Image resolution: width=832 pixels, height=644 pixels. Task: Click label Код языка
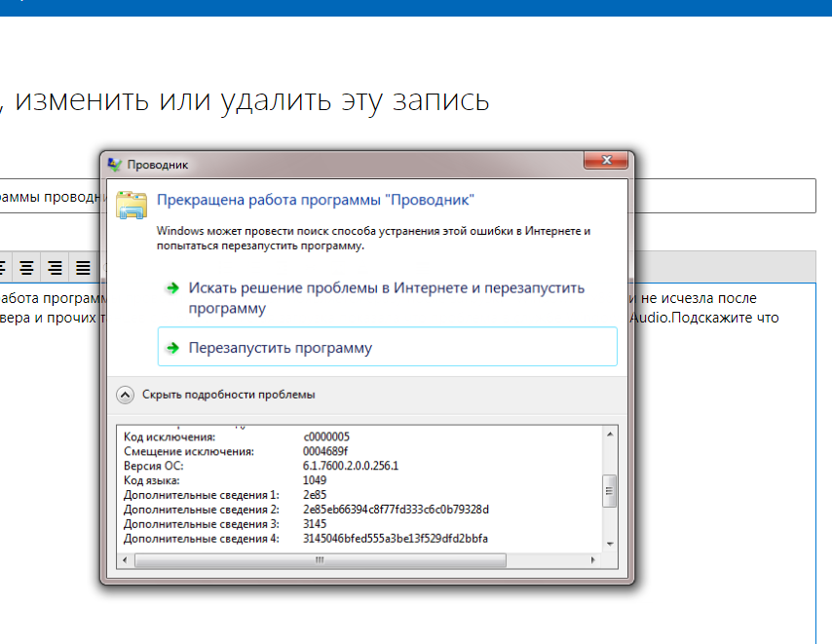[152, 480]
